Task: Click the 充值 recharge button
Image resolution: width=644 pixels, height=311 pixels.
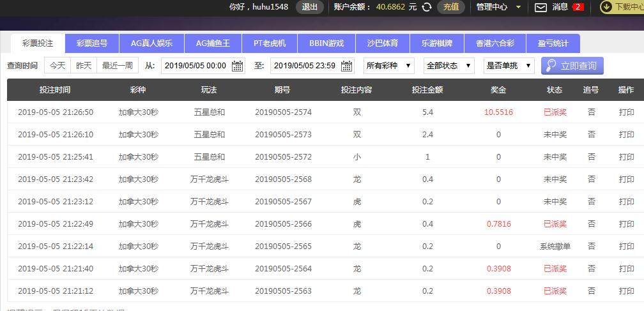Action: tap(451, 7)
